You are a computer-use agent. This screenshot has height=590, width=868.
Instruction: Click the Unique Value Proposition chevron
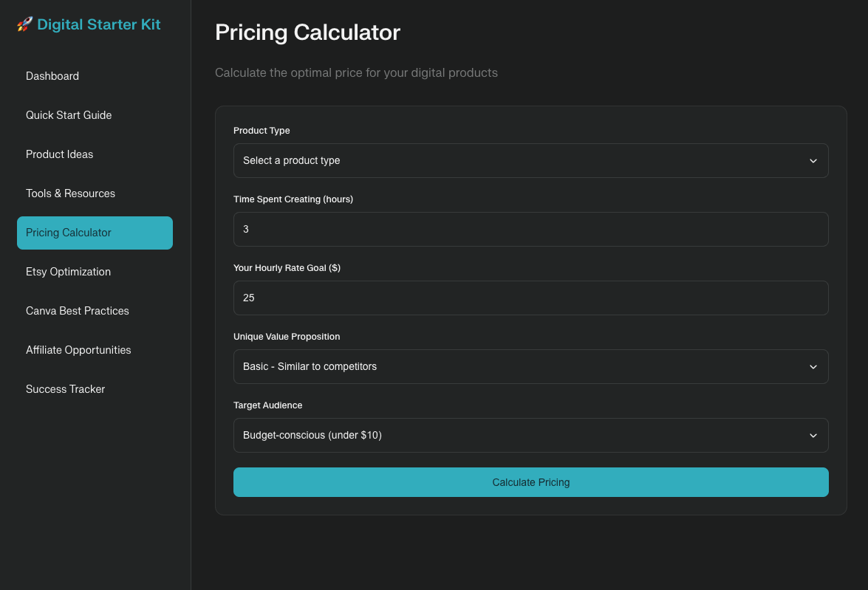(813, 367)
